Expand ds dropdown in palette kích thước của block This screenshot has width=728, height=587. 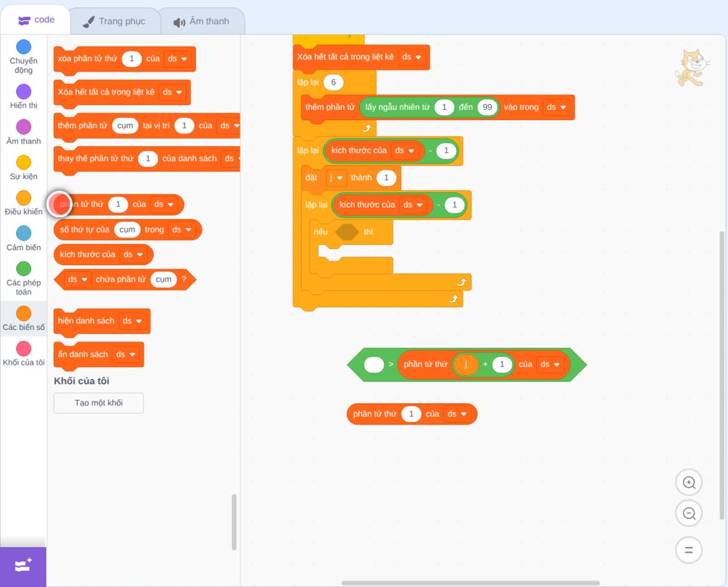132,254
